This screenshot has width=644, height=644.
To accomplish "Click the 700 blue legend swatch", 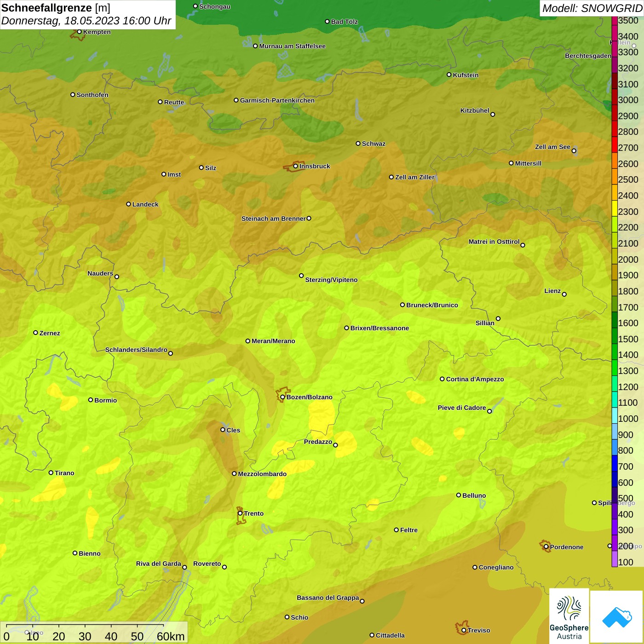I will [x=615, y=463].
